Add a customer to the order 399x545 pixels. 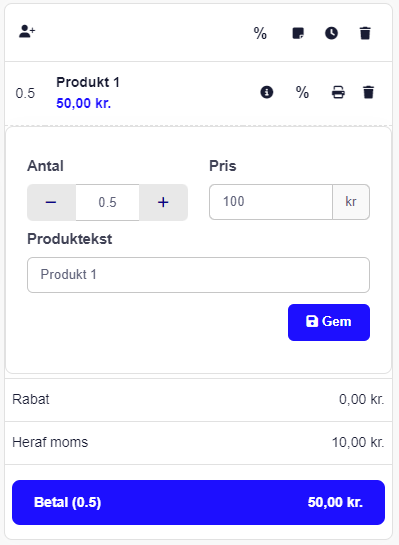click(x=27, y=31)
